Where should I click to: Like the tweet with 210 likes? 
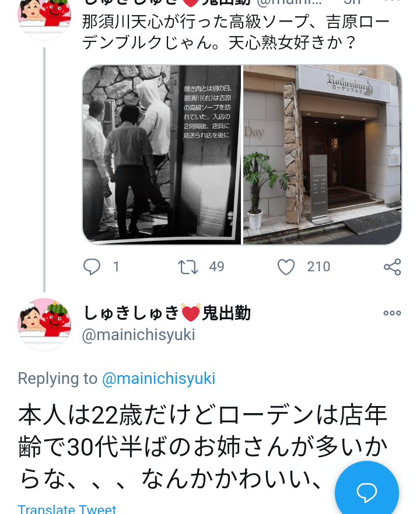pos(286,267)
